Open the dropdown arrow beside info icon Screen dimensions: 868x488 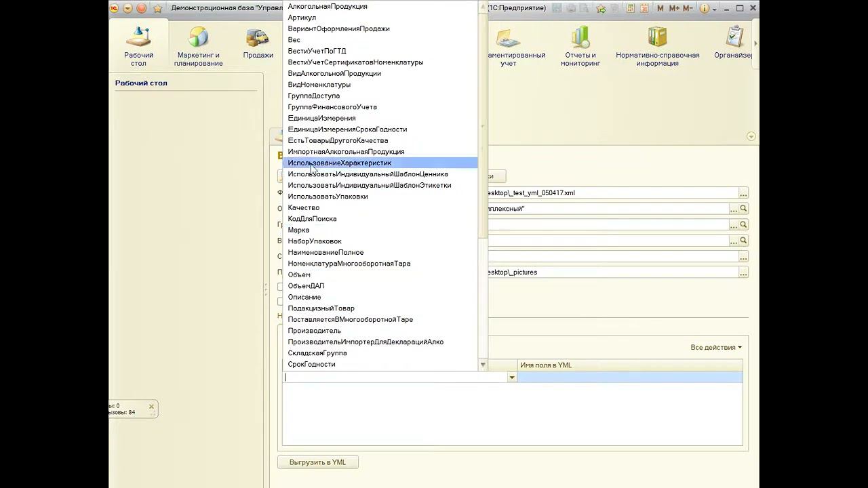[715, 9]
